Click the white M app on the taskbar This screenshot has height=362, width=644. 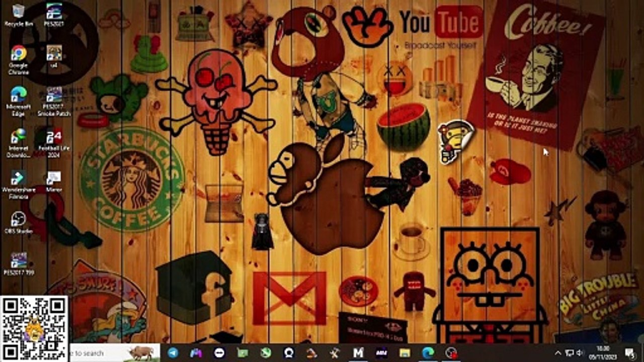point(358,353)
